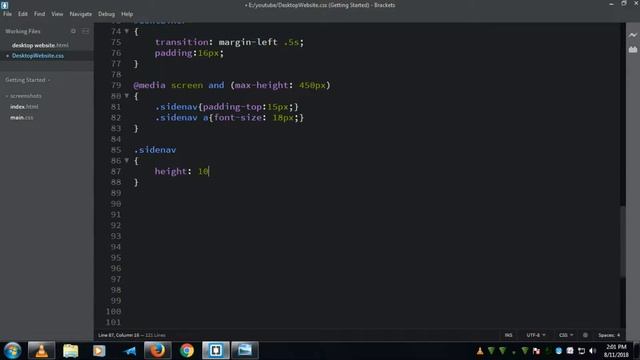This screenshot has height=360, width=640.
Task: Open the Find menu
Action: coord(39,14)
